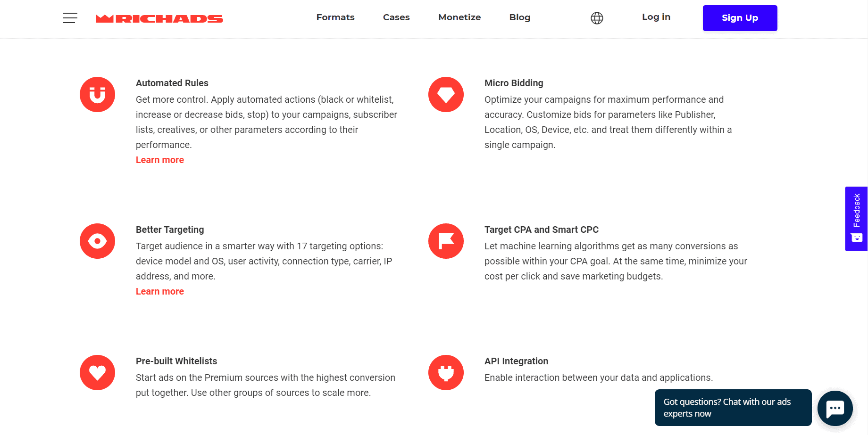Click the Target CPA flag icon
This screenshot has height=435, width=868.
(x=446, y=241)
